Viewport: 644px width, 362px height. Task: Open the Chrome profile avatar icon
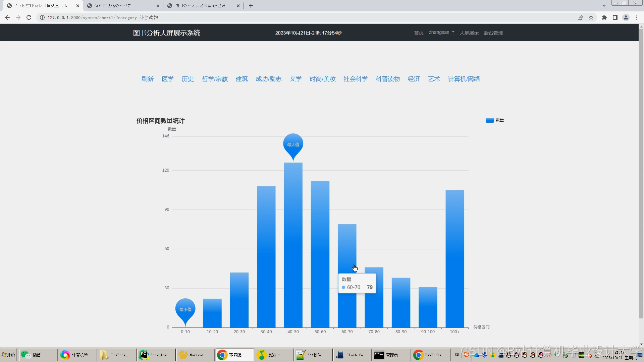tap(626, 17)
